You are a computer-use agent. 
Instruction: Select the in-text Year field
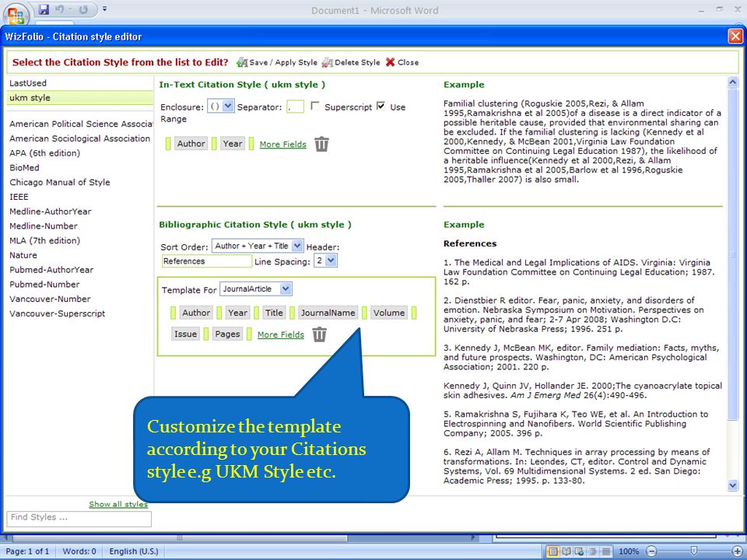(x=233, y=143)
